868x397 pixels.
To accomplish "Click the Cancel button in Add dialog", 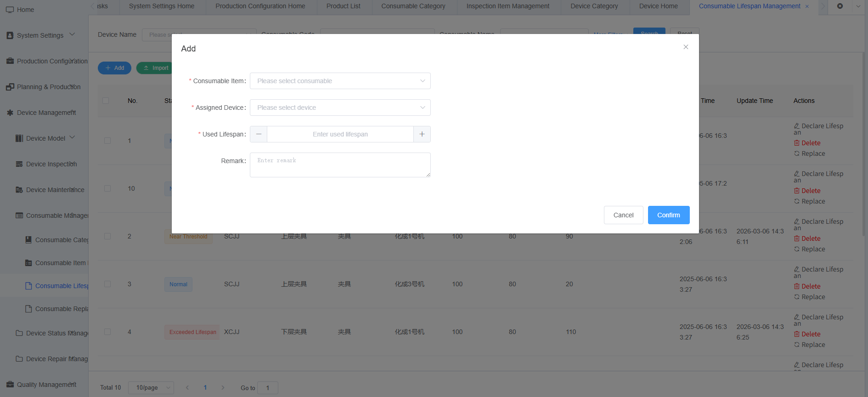I will coord(624,215).
